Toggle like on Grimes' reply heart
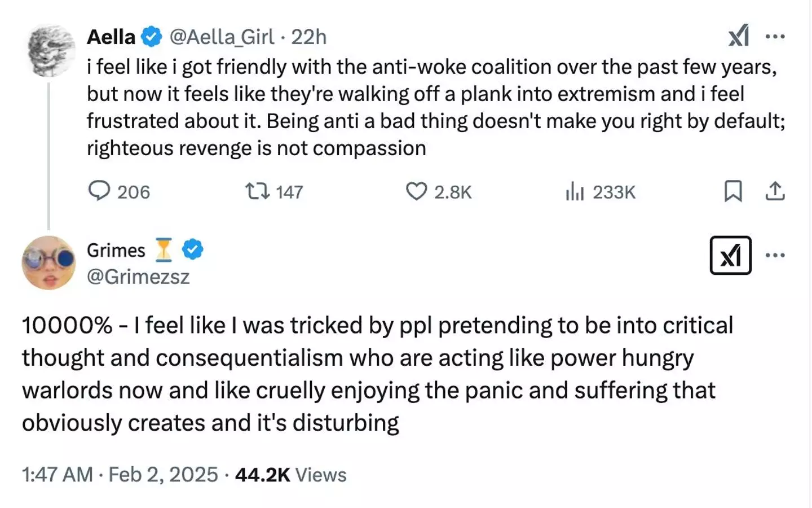 417,192
